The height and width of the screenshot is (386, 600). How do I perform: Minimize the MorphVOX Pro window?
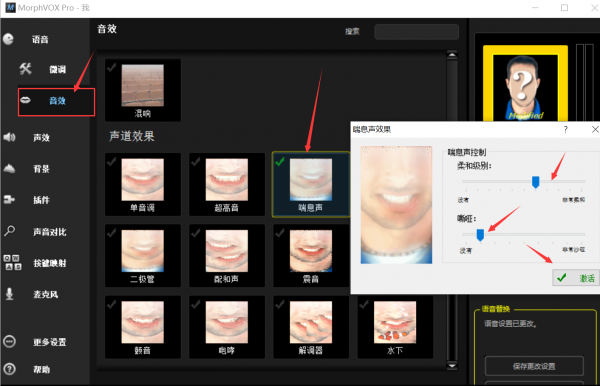(x=535, y=8)
